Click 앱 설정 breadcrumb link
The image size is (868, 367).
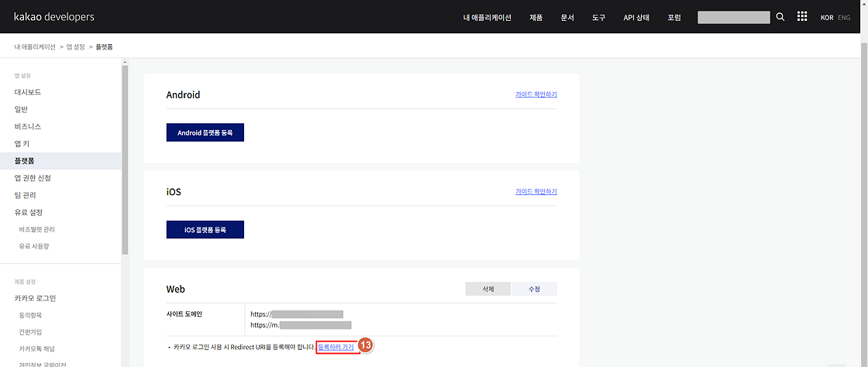(x=75, y=47)
